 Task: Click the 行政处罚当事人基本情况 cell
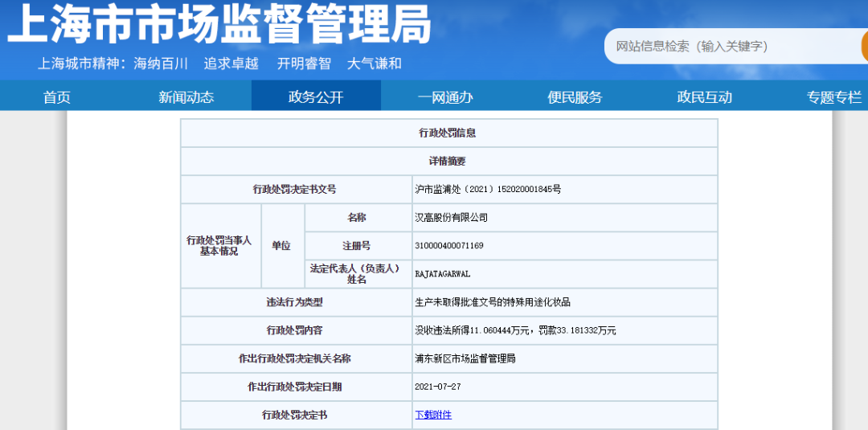pos(221,246)
